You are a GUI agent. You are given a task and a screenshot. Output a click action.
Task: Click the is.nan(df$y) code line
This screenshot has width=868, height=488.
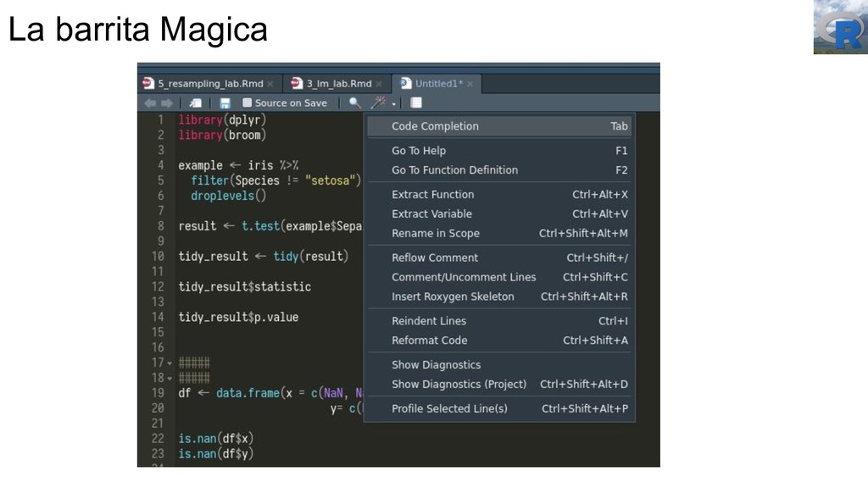click(216, 454)
